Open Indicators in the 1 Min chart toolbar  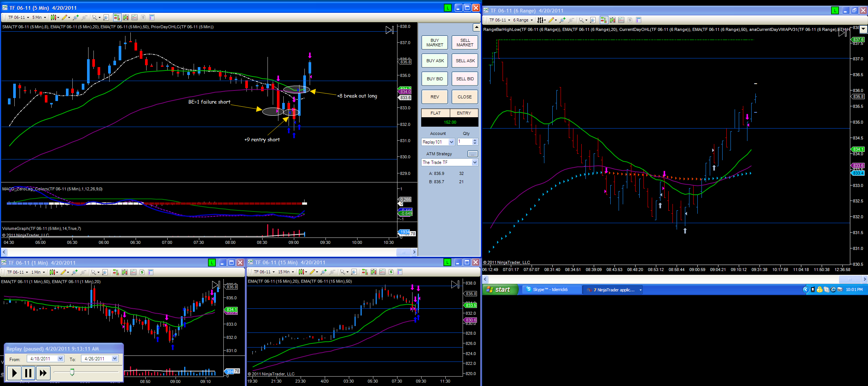[133, 272]
